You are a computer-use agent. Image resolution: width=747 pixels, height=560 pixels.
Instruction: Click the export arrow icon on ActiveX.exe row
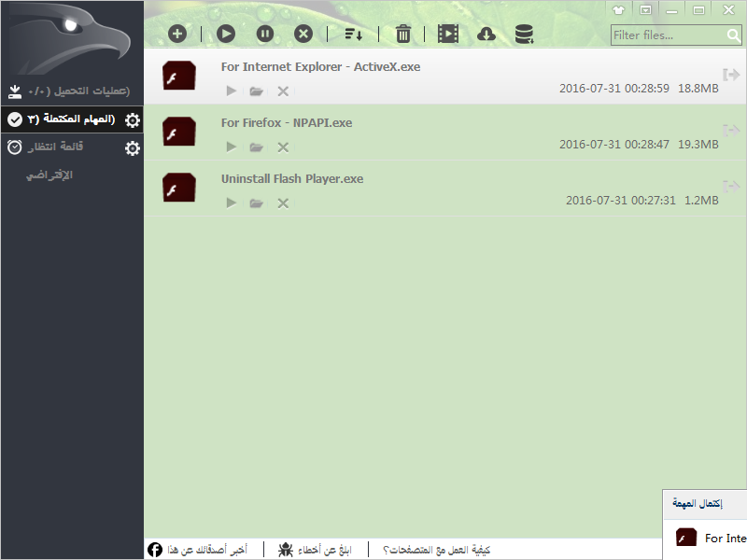(731, 75)
